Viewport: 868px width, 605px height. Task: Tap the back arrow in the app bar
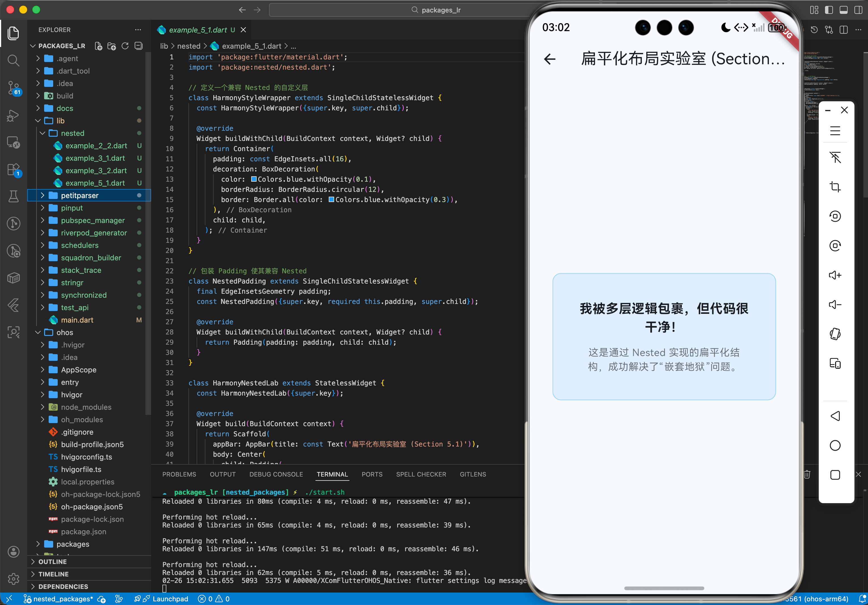[550, 59]
